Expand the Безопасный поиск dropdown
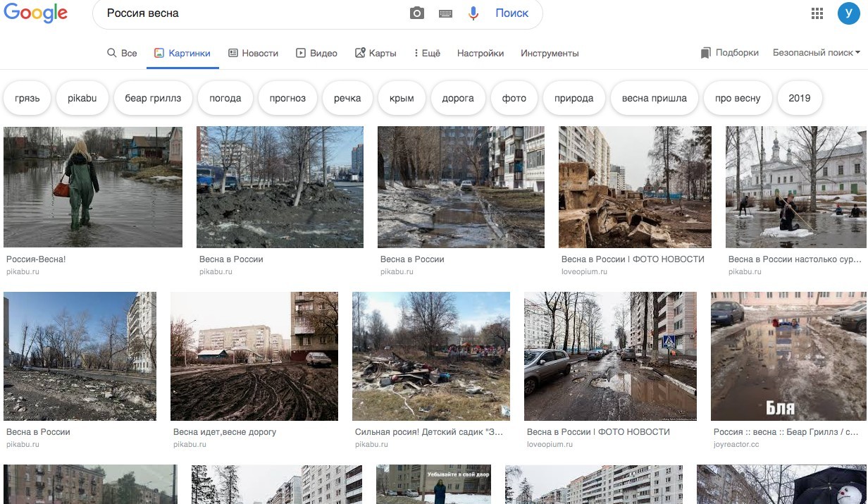 click(x=816, y=53)
